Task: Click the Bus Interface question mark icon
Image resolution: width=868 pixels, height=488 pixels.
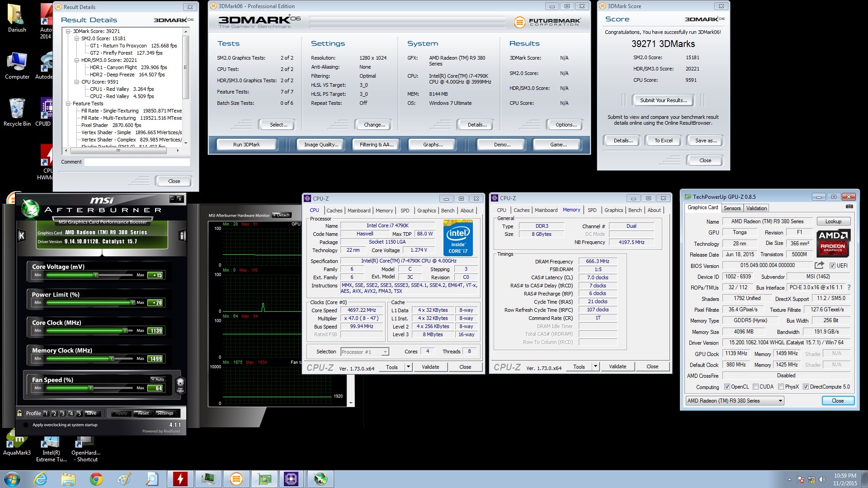Action: (849, 287)
